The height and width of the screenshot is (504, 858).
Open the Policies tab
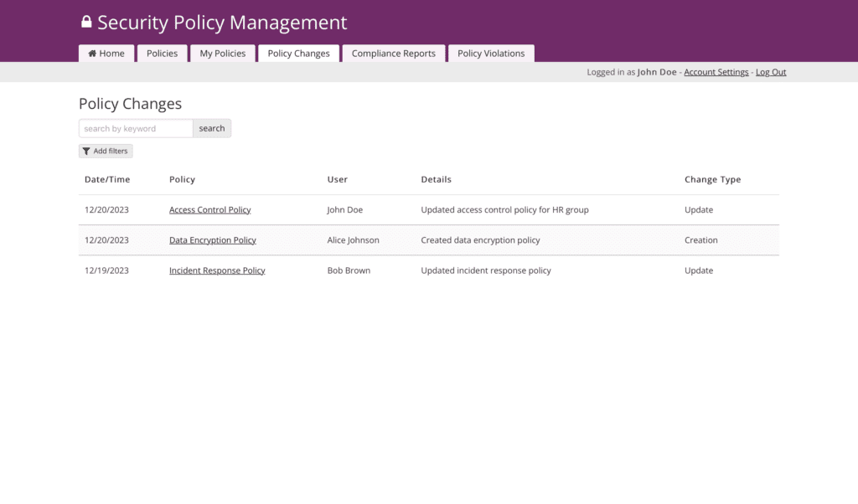(162, 54)
